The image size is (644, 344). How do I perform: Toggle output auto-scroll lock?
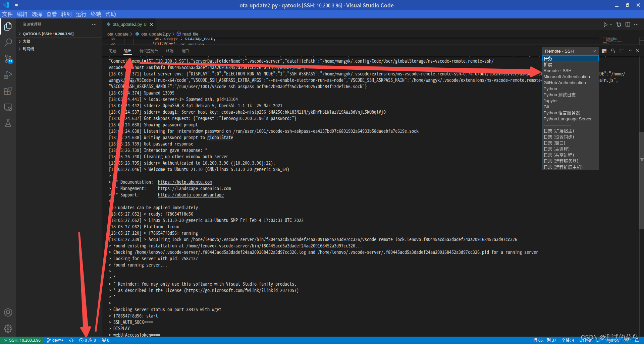[613, 51]
